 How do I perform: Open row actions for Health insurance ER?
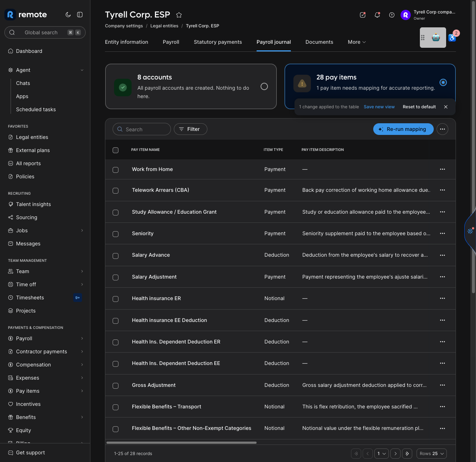(442, 298)
